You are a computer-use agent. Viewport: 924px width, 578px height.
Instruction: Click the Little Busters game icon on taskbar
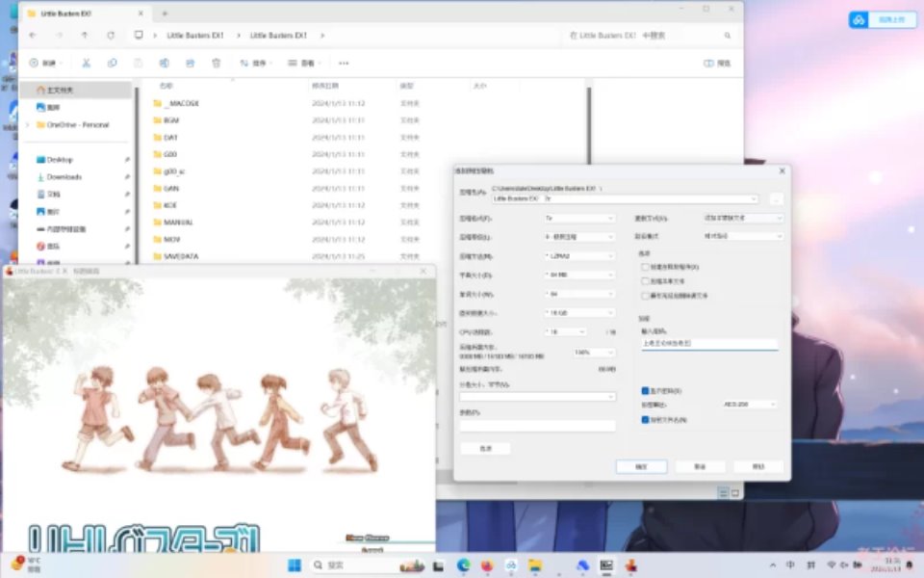click(631, 565)
